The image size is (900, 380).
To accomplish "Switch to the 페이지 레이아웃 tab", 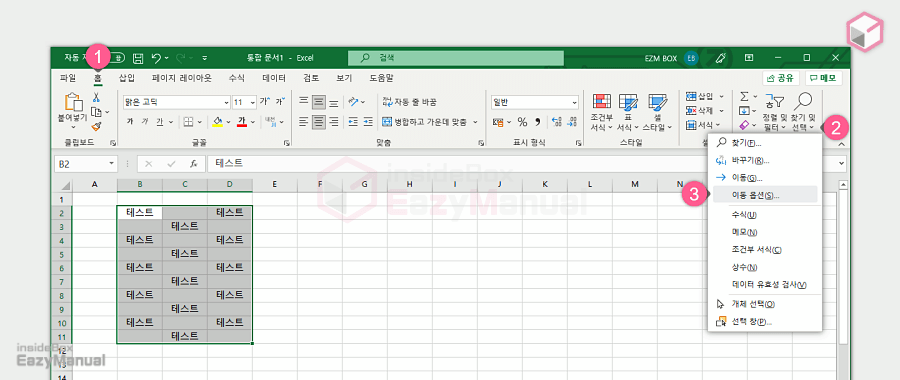I will click(181, 77).
